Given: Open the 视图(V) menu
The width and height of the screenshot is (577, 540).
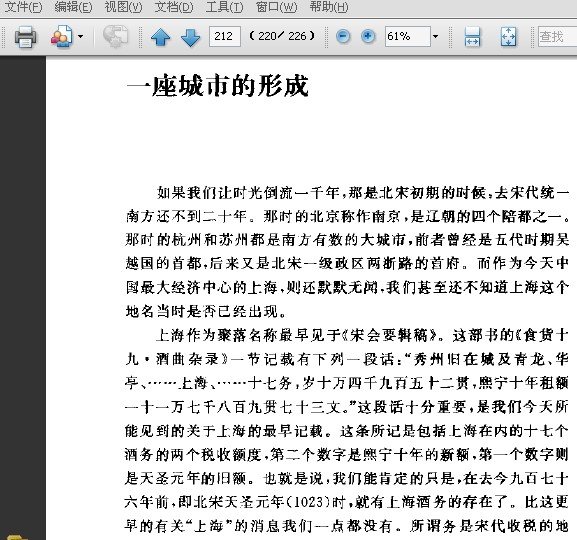Looking at the screenshot, I should 123,7.
